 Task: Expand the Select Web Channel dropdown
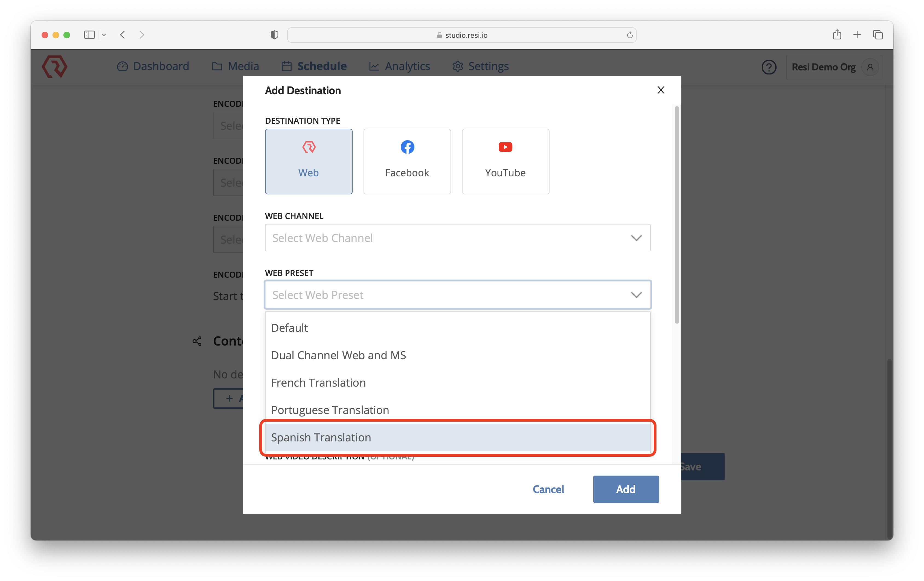(x=457, y=238)
